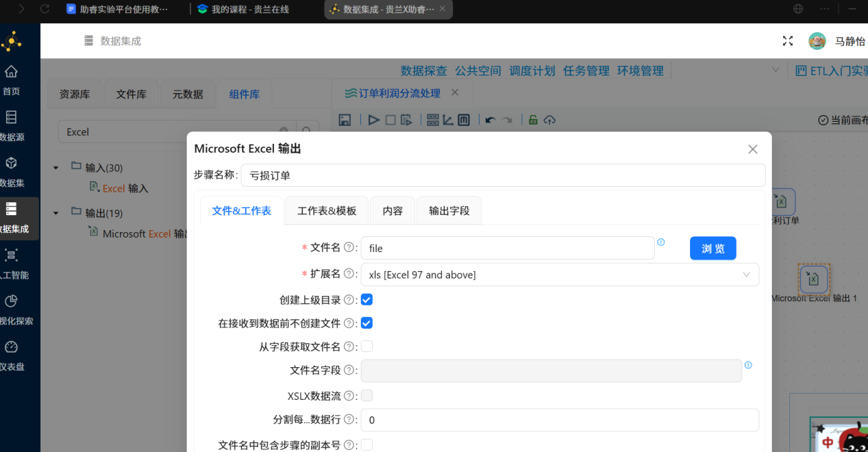Switch to 工作表&模板 tab
This screenshot has width=868, height=452.
(327, 211)
